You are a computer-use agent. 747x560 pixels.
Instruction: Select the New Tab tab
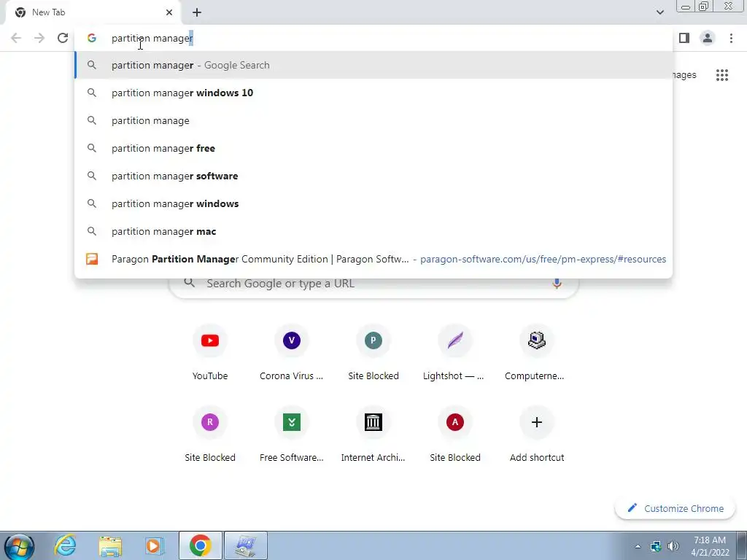[93, 12]
